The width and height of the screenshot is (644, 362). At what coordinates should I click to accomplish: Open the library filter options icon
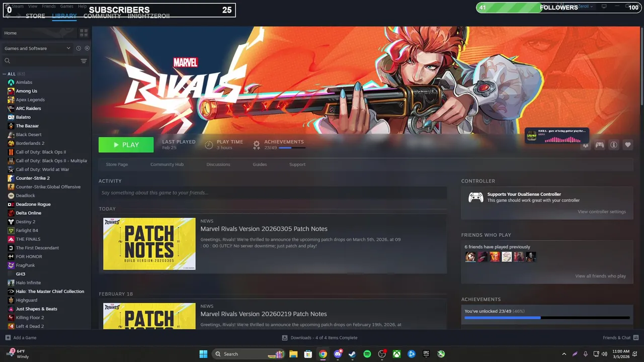[x=84, y=61]
